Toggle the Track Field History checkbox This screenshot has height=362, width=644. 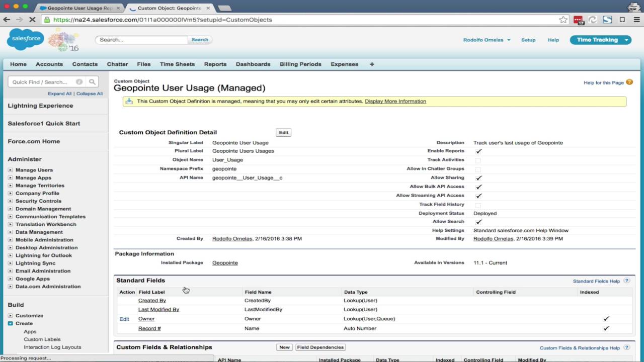[x=478, y=205]
